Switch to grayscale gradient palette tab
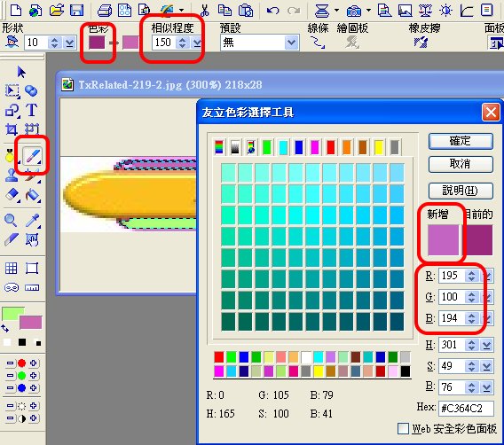Viewport: 504px width, 445px height. pyautogui.click(x=235, y=147)
